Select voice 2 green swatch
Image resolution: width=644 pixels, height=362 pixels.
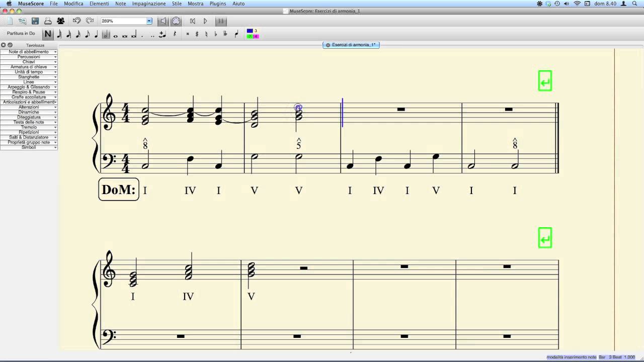(x=250, y=37)
